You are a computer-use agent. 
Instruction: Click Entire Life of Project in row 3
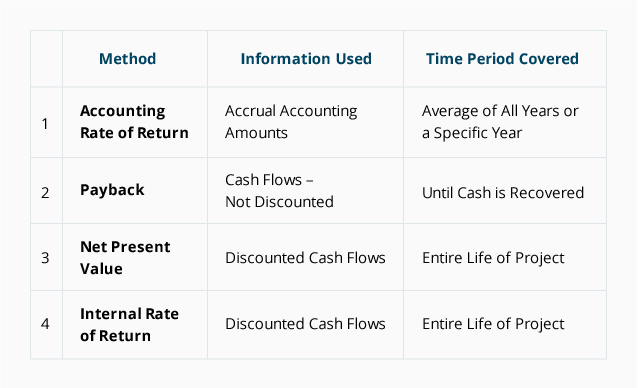[x=493, y=258]
